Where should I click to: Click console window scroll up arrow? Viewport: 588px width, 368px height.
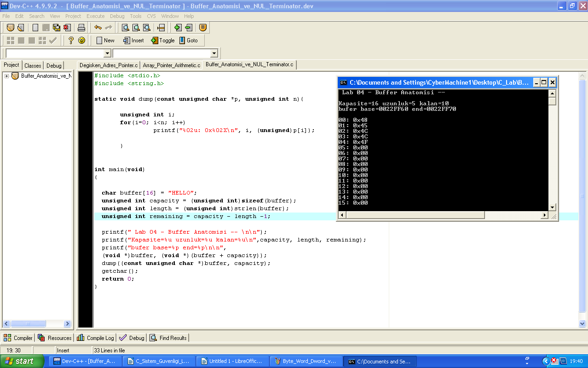pyautogui.click(x=552, y=93)
